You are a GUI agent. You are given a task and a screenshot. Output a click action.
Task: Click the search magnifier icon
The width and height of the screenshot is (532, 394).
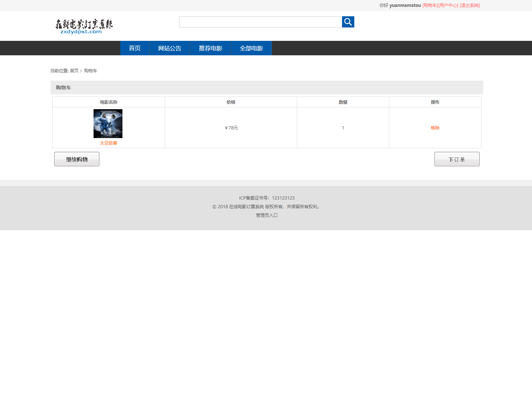347,22
